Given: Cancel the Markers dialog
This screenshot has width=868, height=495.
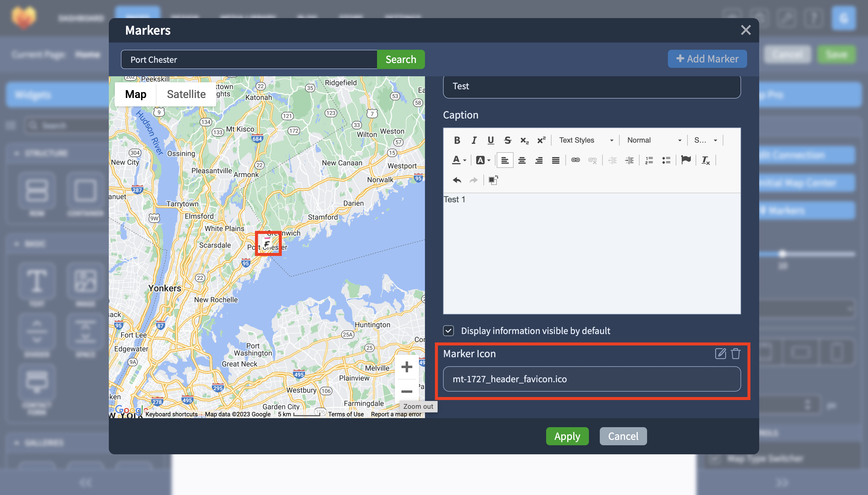Looking at the screenshot, I should click(623, 436).
